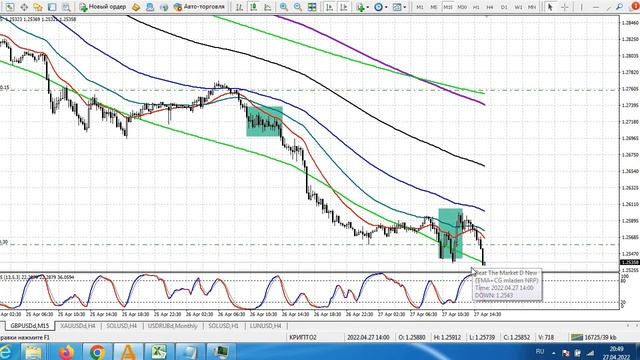
Task: Select the cursor arrow tool
Action: [x=550, y=7]
